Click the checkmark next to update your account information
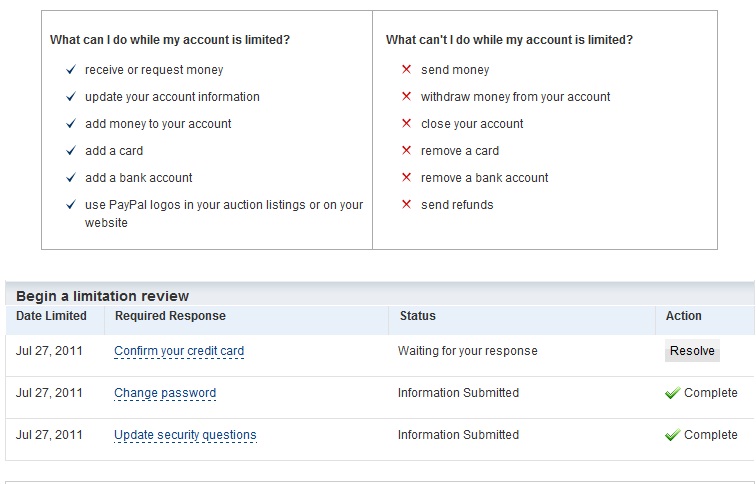This screenshot has height=484, width=756. (71, 97)
